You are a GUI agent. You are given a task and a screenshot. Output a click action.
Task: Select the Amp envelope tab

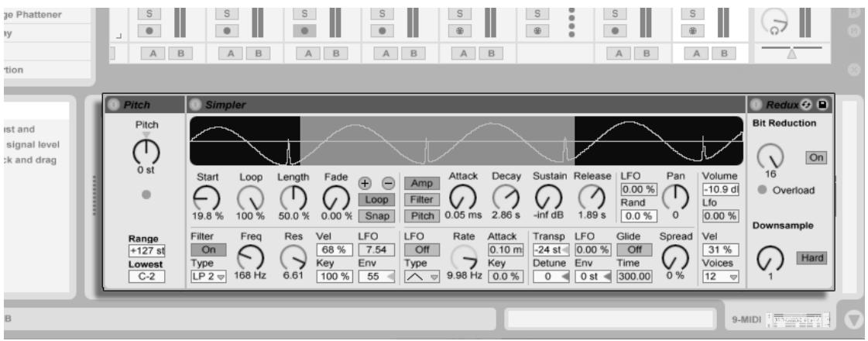tap(422, 184)
